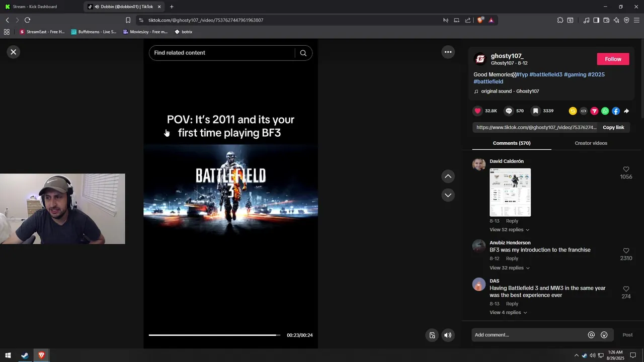Image resolution: width=644 pixels, height=362 pixels.
Task: Open the Windows Start menu
Action: 8,355
